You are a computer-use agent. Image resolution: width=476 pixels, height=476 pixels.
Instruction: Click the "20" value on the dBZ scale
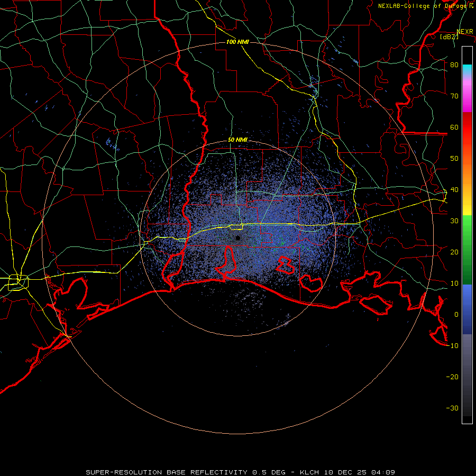coord(454,252)
